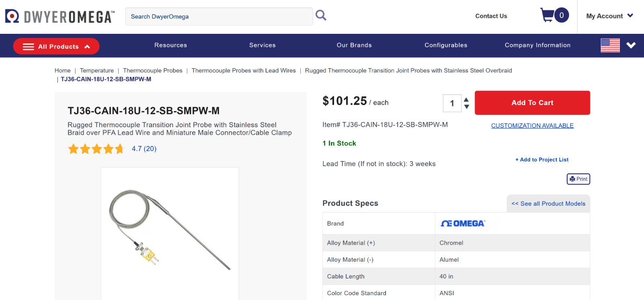Screen dimensions: 644x300
Task: Click the Search DwyerOmega input field
Action: tap(219, 17)
